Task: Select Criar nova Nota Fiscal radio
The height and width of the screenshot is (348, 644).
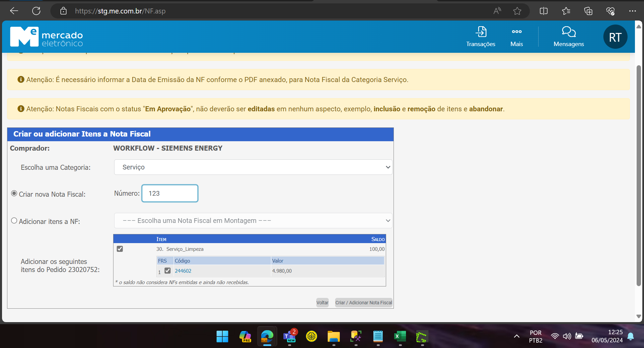Action: coord(14,193)
